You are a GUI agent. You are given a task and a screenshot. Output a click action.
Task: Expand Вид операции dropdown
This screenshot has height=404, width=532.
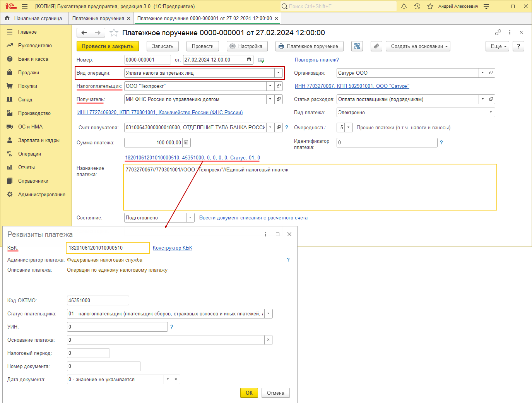(x=278, y=73)
